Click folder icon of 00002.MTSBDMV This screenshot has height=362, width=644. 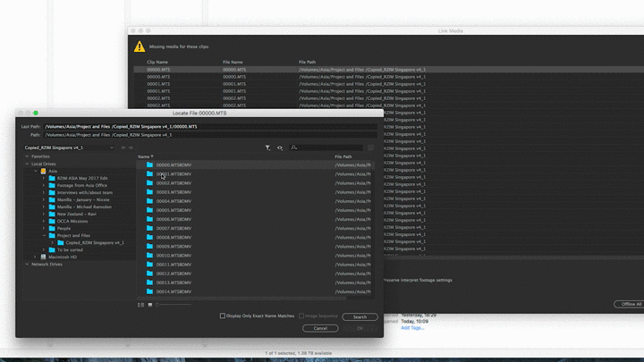[149, 183]
